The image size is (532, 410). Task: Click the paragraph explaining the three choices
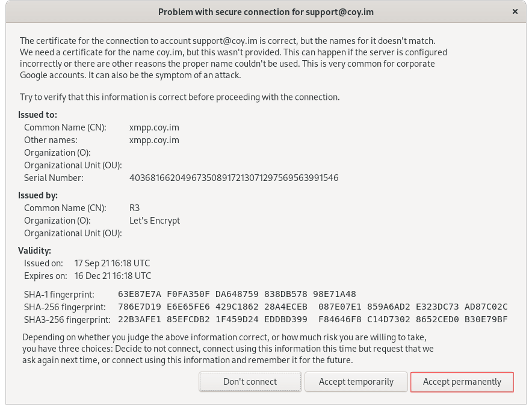[x=227, y=349]
